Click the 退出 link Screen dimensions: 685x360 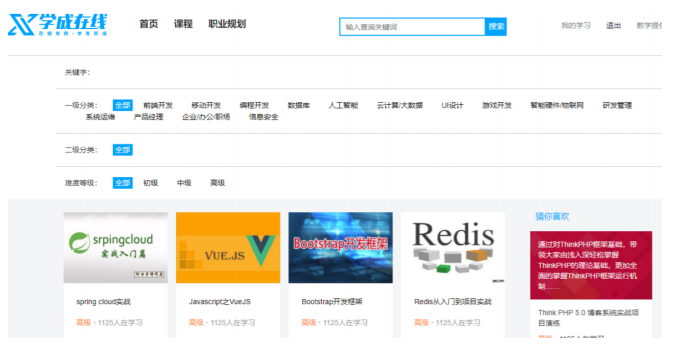(x=613, y=26)
